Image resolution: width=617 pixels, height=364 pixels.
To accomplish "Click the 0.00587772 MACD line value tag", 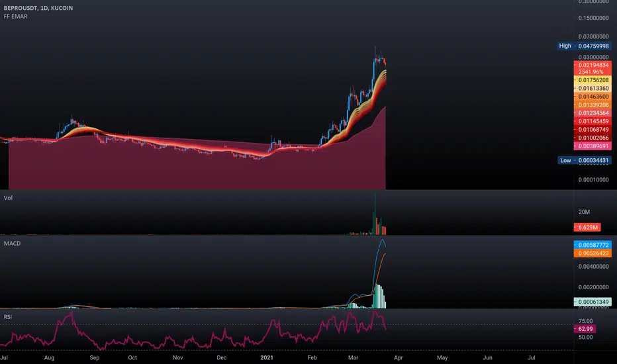I will tap(593, 245).
